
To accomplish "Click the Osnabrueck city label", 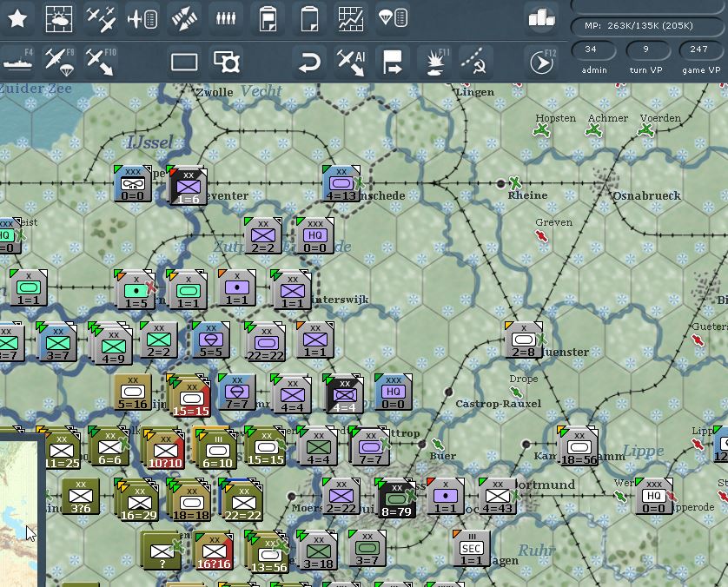I will (x=646, y=196).
